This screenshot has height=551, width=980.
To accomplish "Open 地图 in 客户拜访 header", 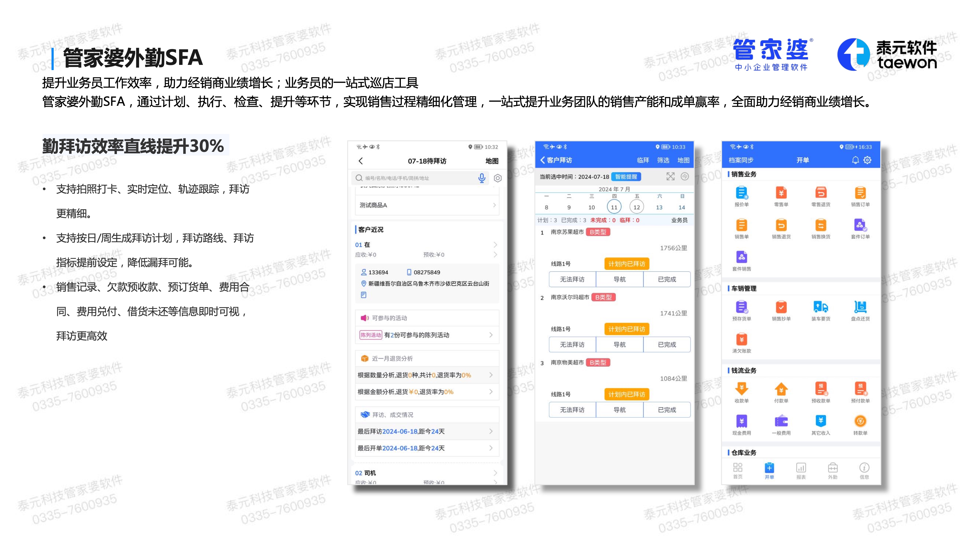I will point(683,160).
